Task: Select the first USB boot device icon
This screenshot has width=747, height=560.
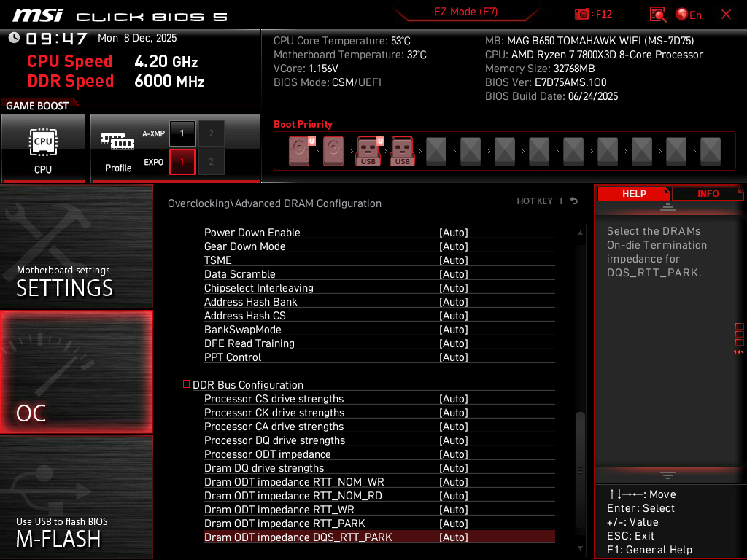Action: click(x=368, y=151)
